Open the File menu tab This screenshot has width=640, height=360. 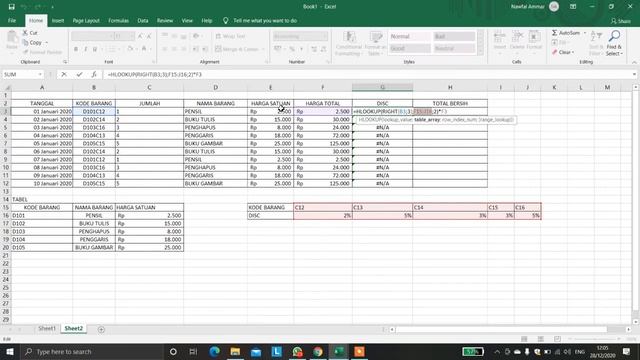[x=12, y=20]
